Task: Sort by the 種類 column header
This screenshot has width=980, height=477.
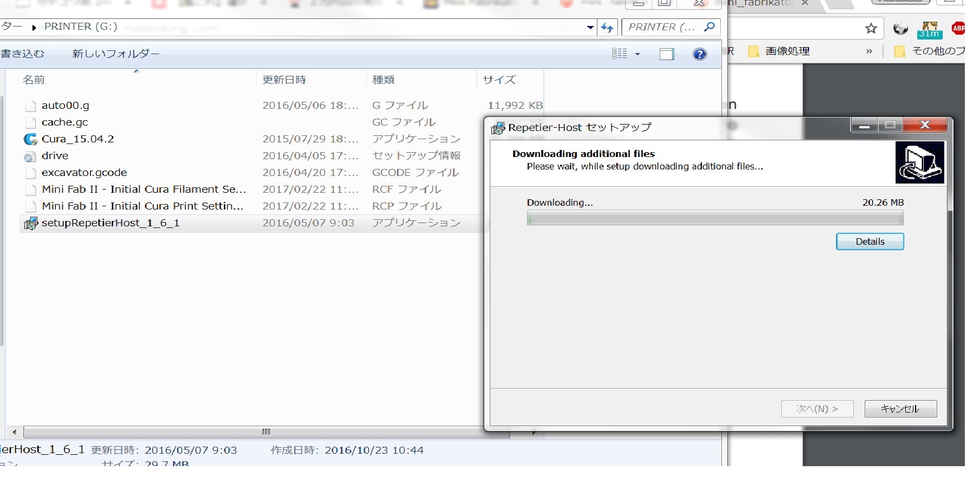Action: click(x=384, y=80)
